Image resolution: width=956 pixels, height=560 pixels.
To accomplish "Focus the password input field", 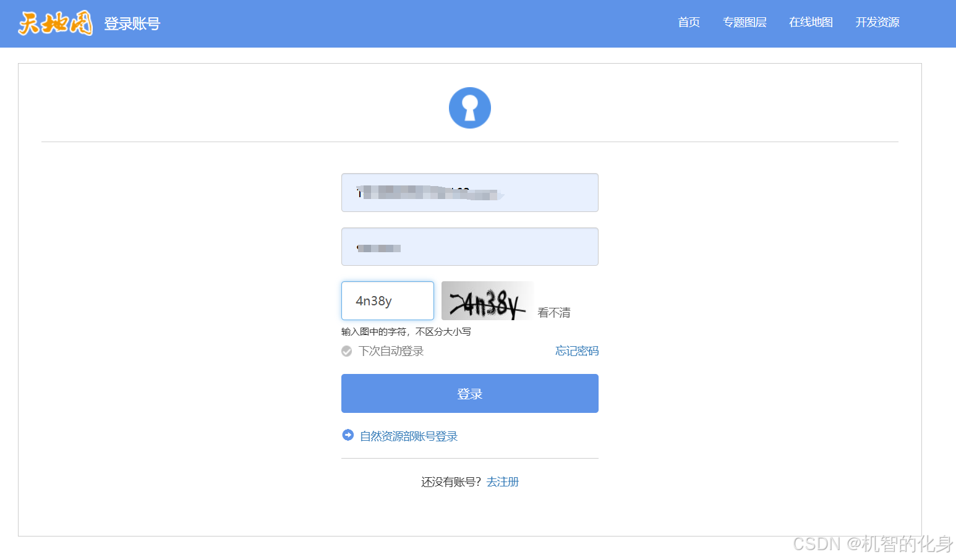I will click(x=470, y=247).
